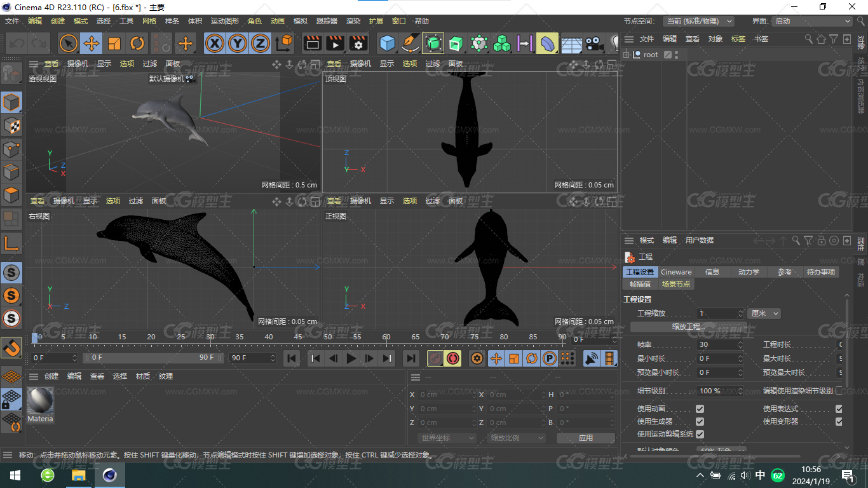Open the 节点空间 dropdown
This screenshot has width=868, height=488.
(x=698, y=21)
